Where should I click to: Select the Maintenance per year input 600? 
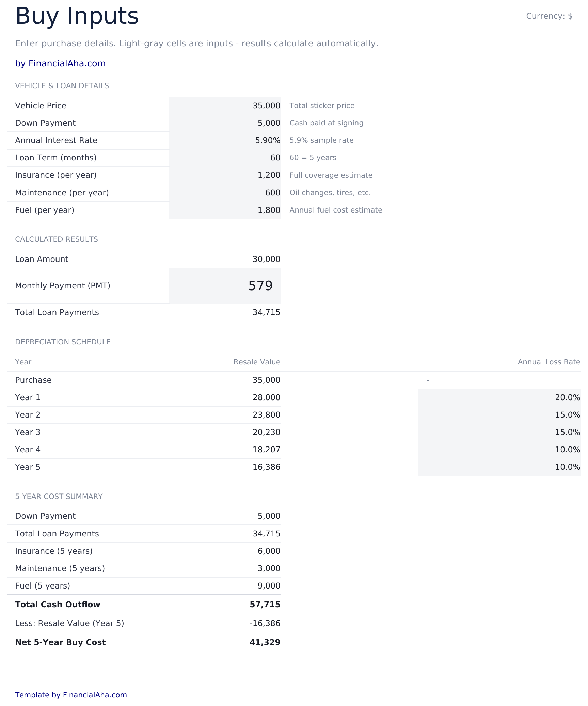click(x=225, y=193)
